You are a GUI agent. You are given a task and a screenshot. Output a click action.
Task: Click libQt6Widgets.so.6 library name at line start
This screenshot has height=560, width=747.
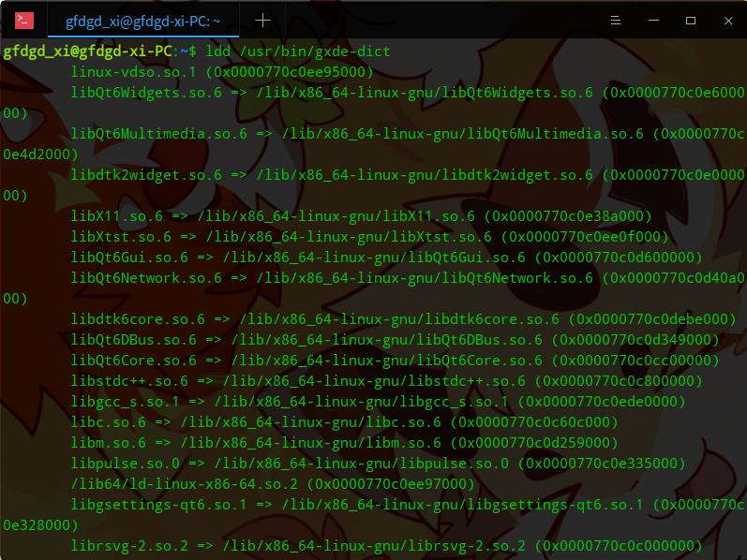(146, 93)
